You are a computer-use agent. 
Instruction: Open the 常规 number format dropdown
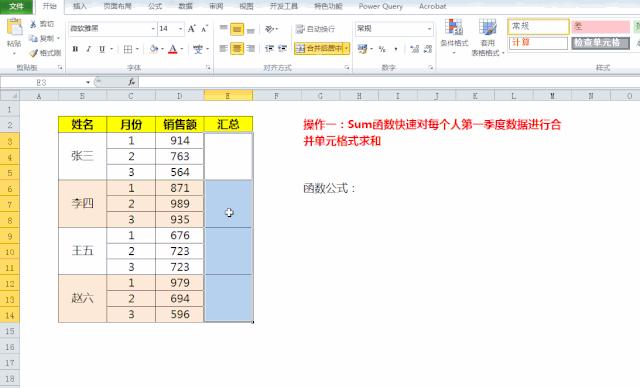(429, 29)
